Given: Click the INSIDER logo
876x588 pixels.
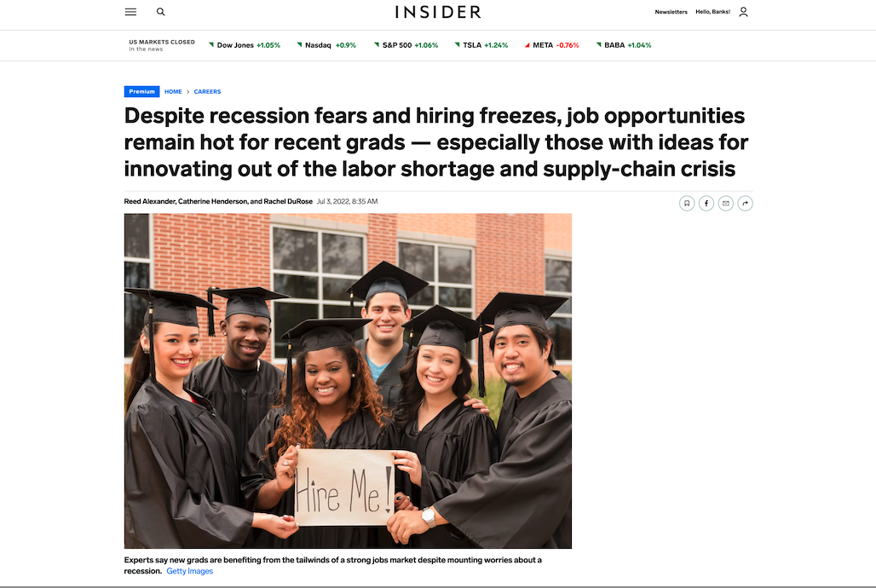Looking at the screenshot, I should click(x=438, y=12).
